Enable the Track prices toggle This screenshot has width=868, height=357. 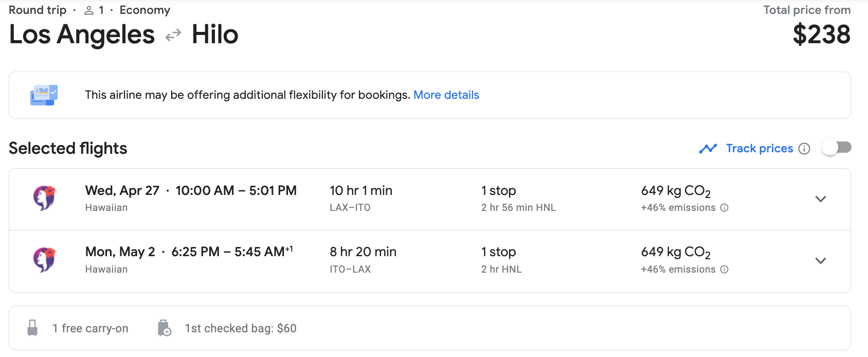pyautogui.click(x=837, y=148)
